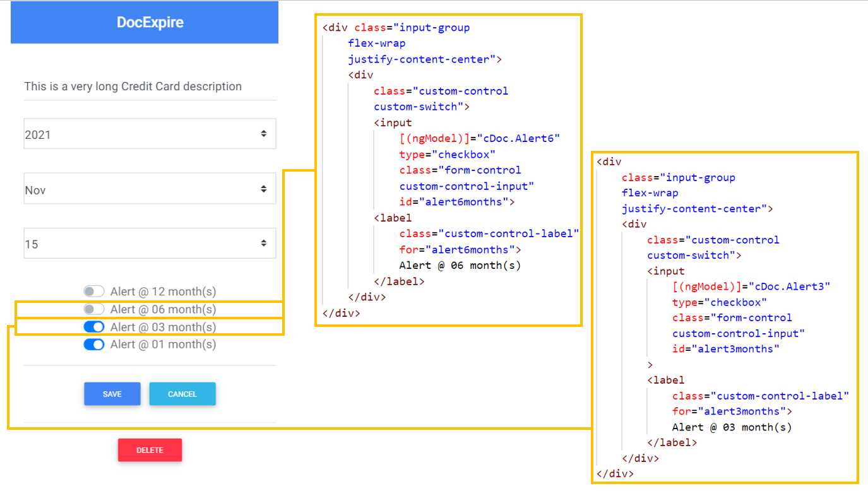Click the SAVE button
Viewport: 868px width, 491px height.
click(x=112, y=394)
